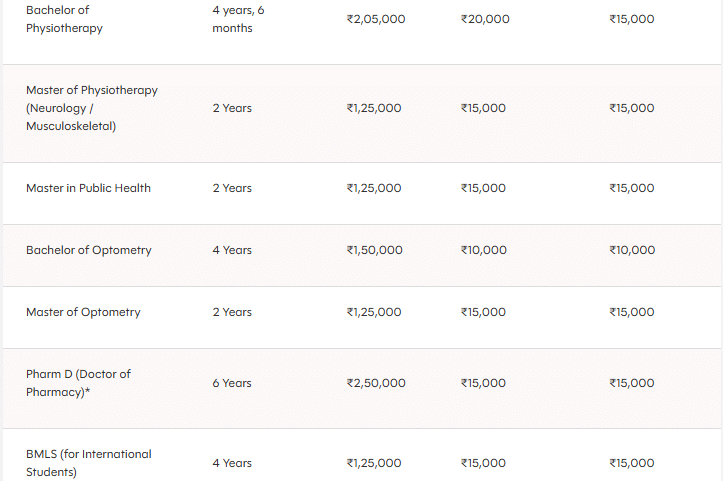Select the '4 years, 6 months' duration cell
This screenshot has height=481, width=723.
point(238,18)
